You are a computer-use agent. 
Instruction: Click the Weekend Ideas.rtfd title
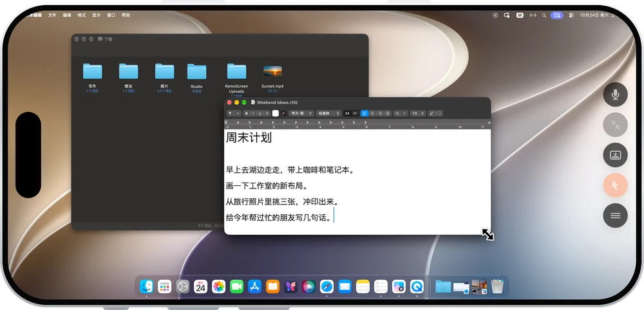coord(277,102)
